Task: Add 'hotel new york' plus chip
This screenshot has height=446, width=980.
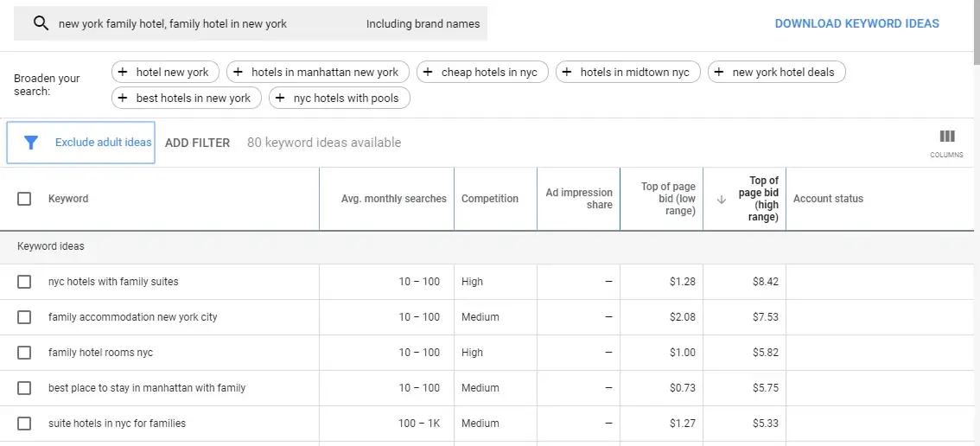Action: coord(165,72)
